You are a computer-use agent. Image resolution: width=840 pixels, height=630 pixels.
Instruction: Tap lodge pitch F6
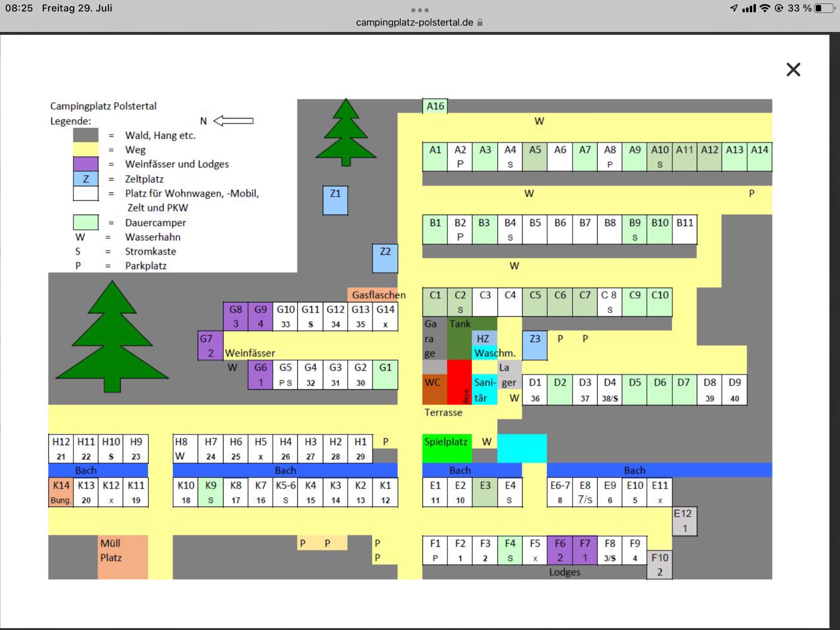click(x=560, y=550)
